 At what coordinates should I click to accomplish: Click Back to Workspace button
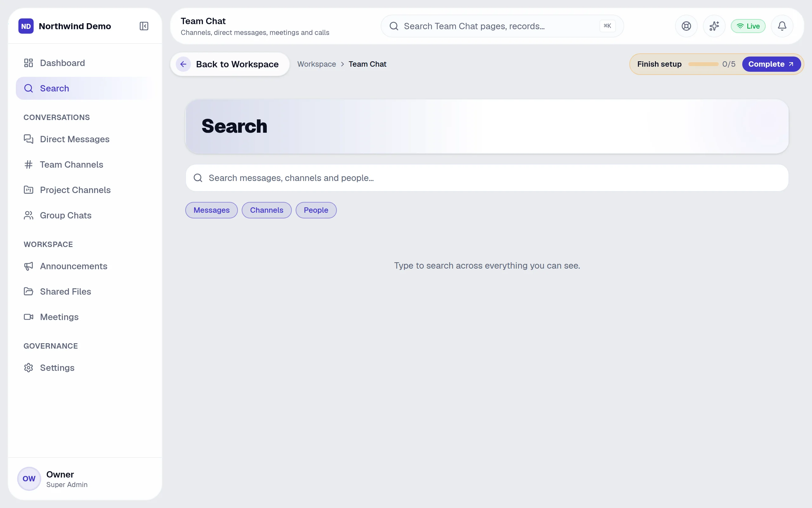click(x=230, y=64)
